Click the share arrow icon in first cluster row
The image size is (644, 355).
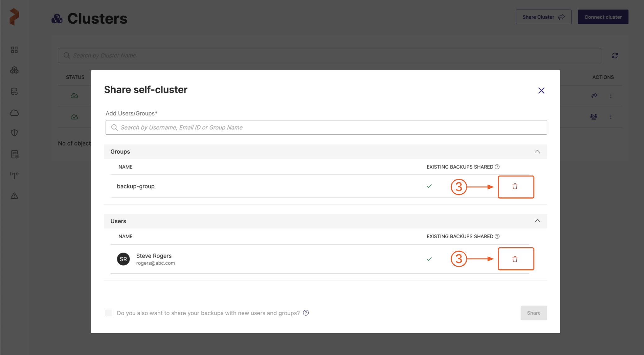click(594, 96)
